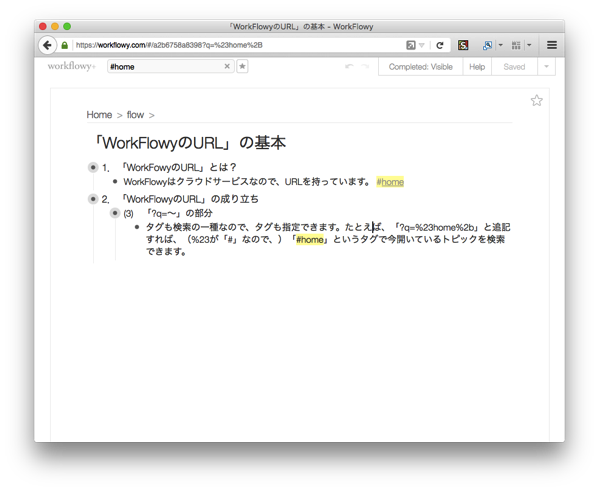Expand bullet of item 1 「WorkFowyのURL」とは？

click(93, 167)
